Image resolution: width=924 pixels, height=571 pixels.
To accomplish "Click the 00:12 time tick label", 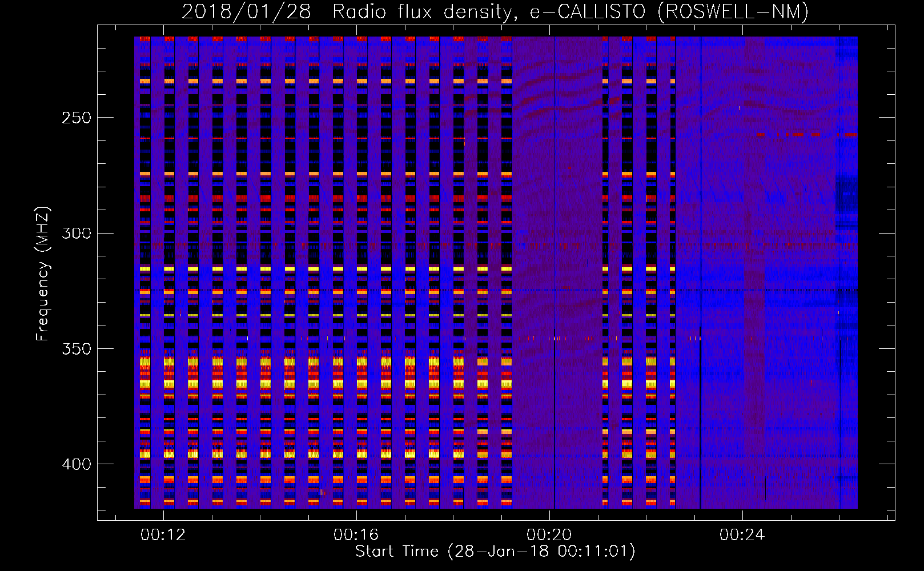I will pos(163,534).
